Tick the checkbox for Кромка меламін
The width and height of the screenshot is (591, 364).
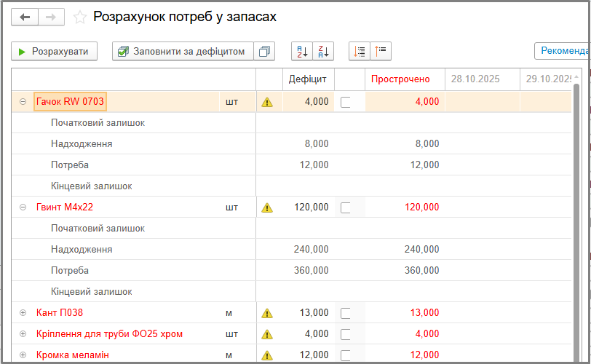pyautogui.click(x=345, y=355)
